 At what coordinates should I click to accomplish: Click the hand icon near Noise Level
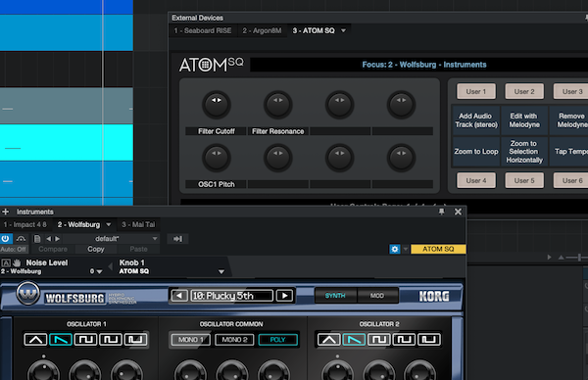click(17, 262)
